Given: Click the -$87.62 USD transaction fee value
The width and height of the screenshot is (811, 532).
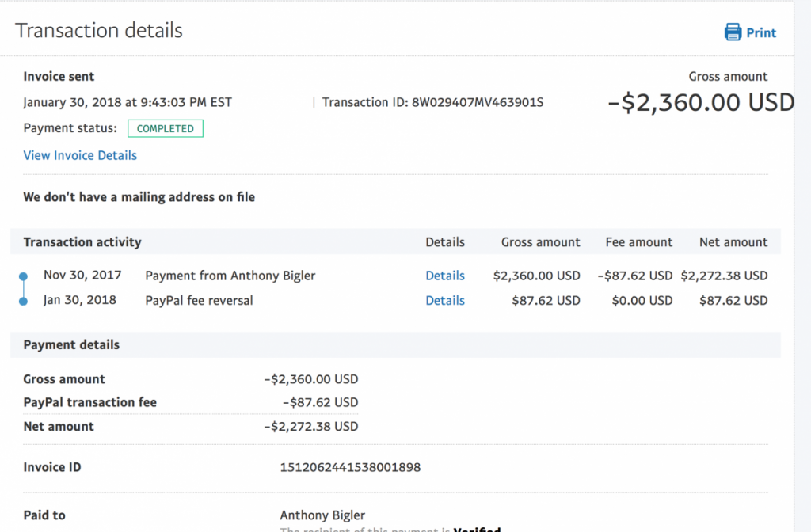Looking at the screenshot, I should (x=320, y=402).
